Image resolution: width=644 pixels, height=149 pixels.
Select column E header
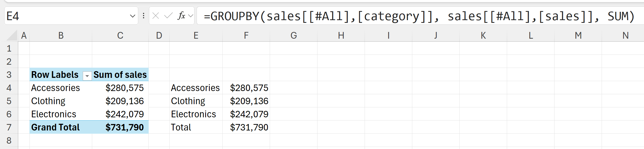(x=196, y=35)
